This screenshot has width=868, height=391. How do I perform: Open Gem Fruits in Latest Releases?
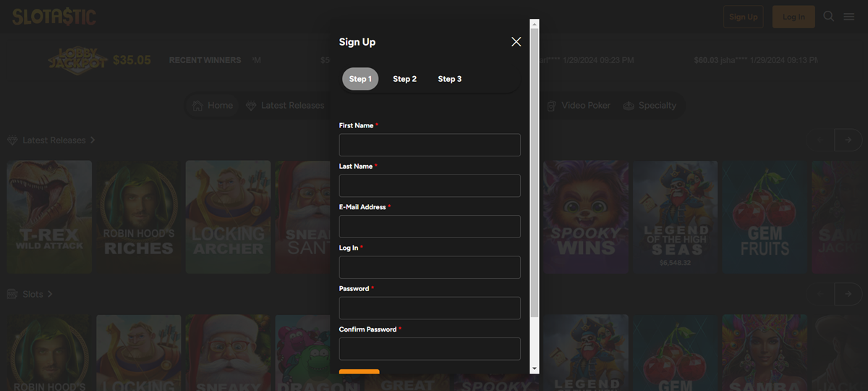coord(765,216)
